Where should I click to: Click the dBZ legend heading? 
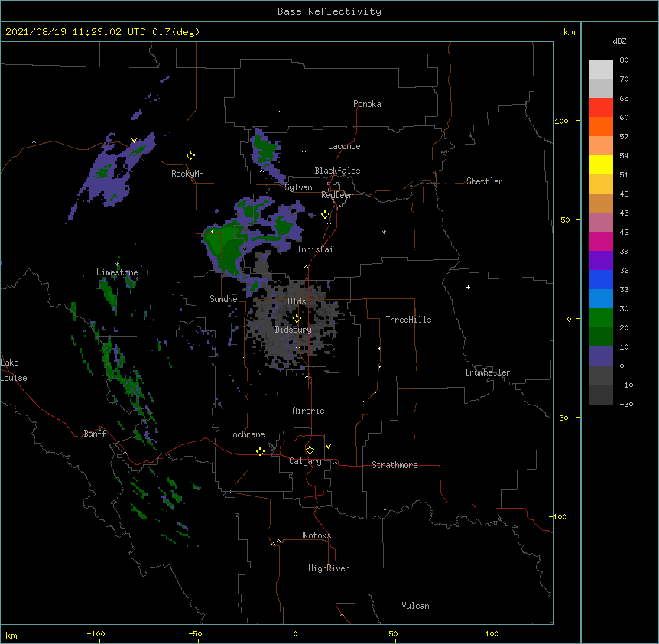click(x=619, y=41)
